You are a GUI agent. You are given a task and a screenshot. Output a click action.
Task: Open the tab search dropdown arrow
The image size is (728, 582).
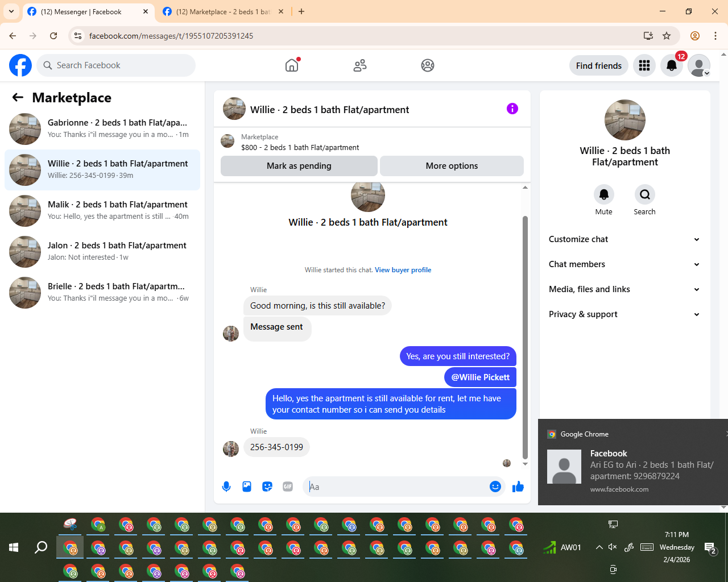click(11, 11)
